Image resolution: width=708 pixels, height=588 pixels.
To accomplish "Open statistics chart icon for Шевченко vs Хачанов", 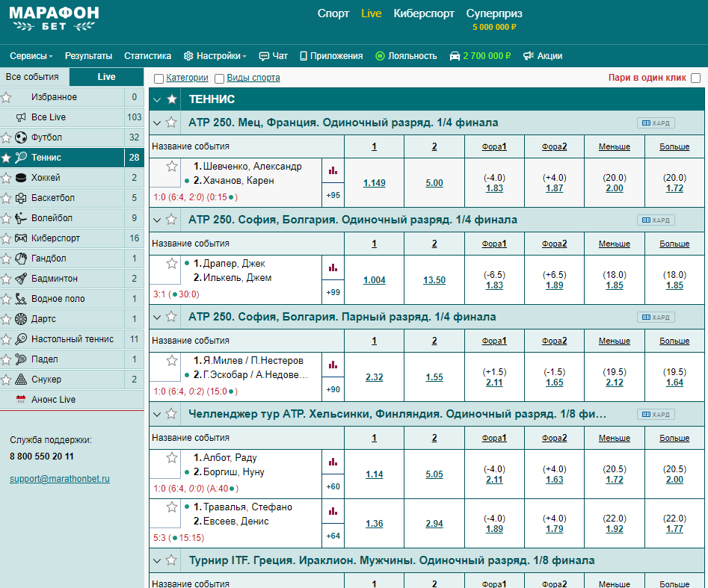I will (333, 170).
